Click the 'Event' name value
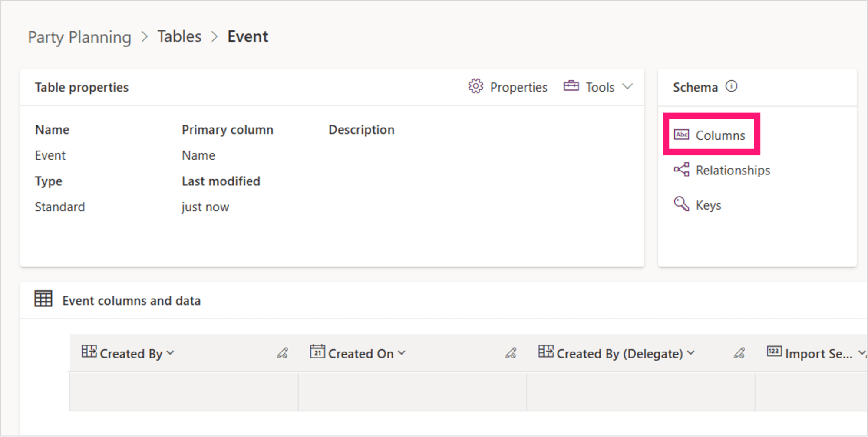Viewport: 868px width, 437px height. click(x=50, y=155)
